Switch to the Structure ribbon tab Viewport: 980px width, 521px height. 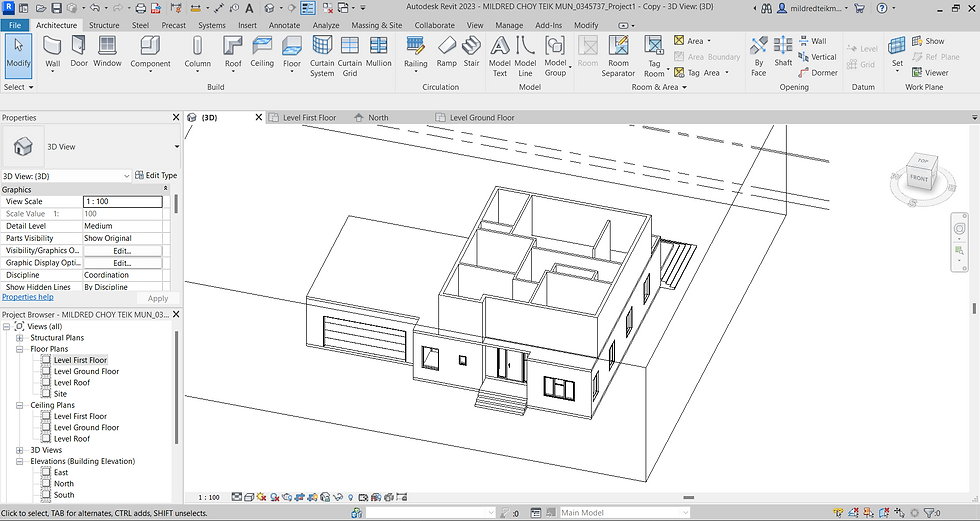[104, 25]
